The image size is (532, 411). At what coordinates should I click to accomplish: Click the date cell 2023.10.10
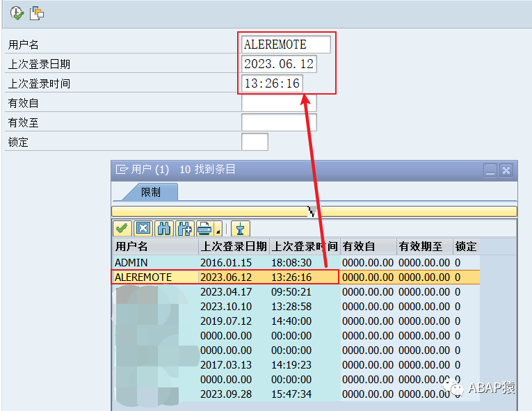coord(226,307)
